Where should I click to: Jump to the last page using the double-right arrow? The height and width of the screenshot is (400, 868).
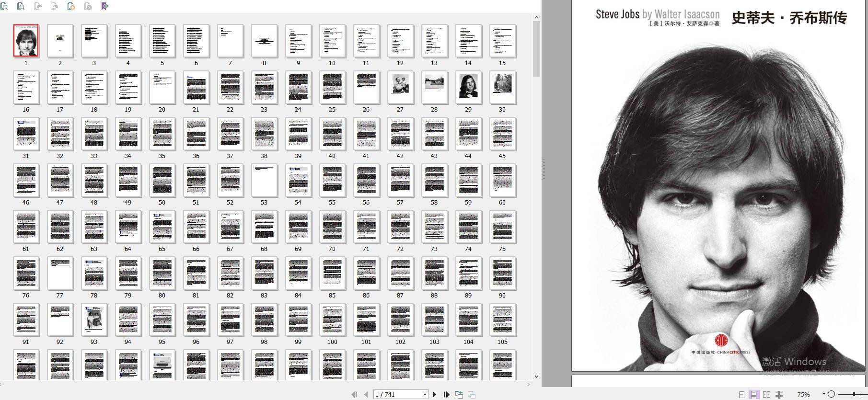[x=446, y=394]
